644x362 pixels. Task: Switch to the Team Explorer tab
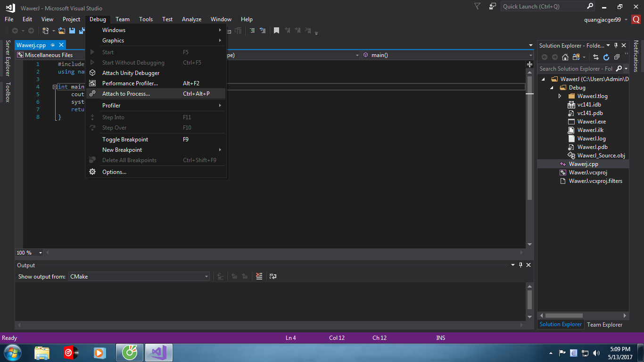point(604,325)
